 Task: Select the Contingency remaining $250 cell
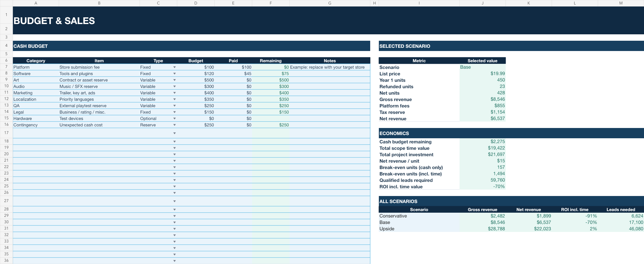pyautogui.click(x=271, y=125)
